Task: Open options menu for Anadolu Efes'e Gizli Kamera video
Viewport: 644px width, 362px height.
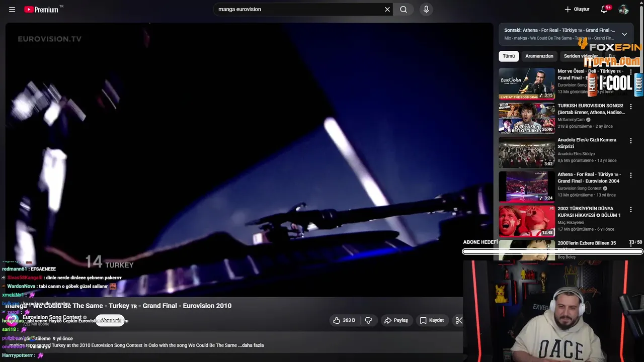Action: point(630,141)
